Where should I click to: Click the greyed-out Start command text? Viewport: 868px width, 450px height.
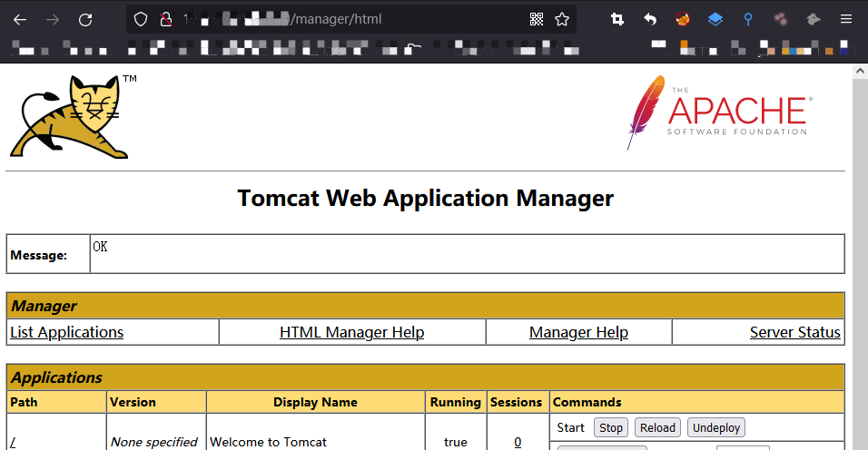[571, 428]
